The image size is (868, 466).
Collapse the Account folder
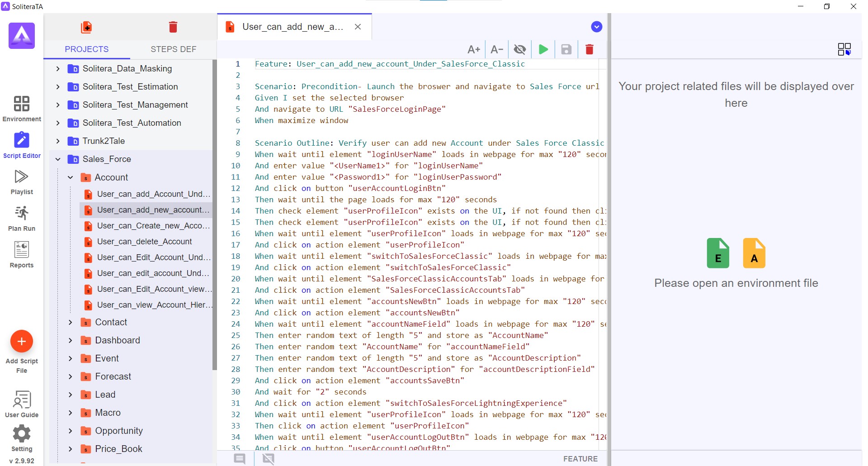pyautogui.click(x=71, y=177)
